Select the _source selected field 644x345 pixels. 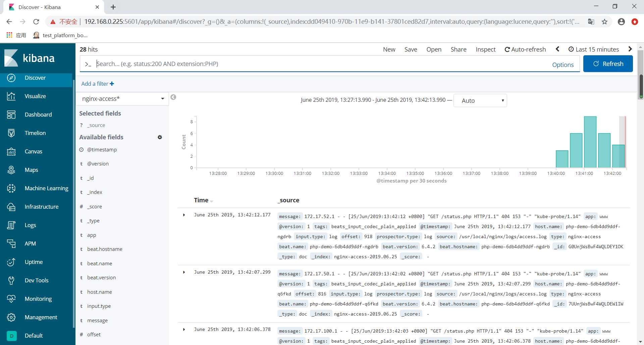96,125
